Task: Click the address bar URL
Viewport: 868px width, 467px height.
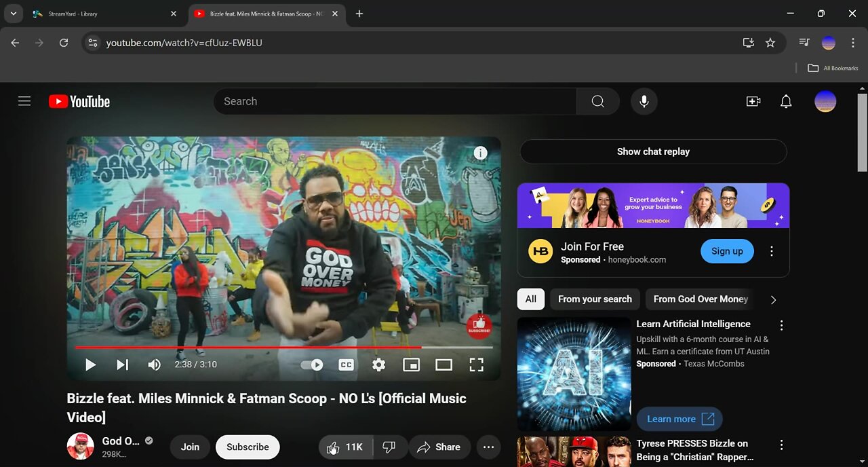Action: (x=184, y=43)
